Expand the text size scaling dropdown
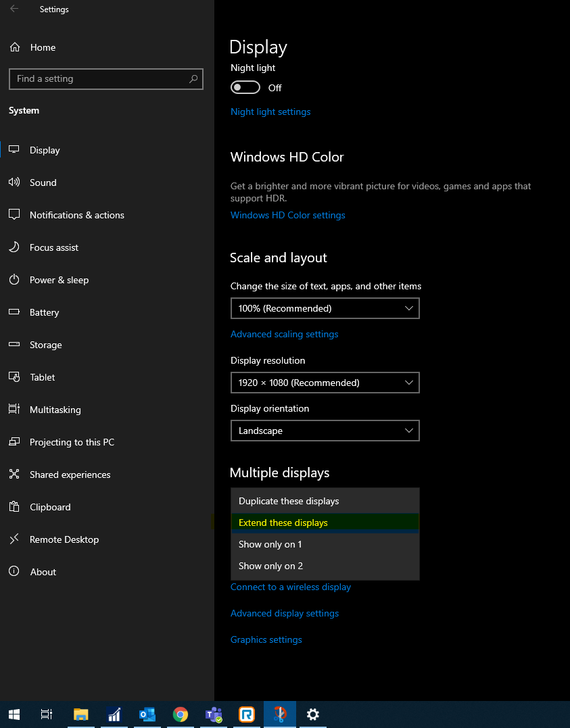The width and height of the screenshot is (570, 728). 325,308
